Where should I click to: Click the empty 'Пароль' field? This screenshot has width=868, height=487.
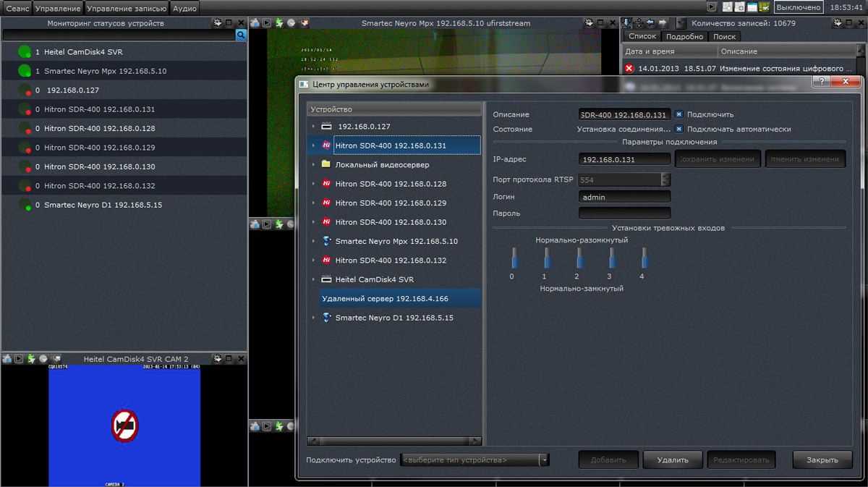click(x=624, y=213)
